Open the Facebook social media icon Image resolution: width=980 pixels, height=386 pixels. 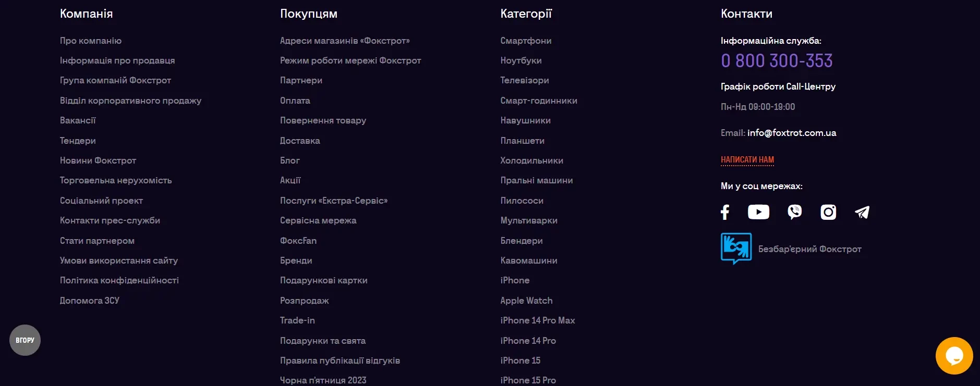point(725,212)
